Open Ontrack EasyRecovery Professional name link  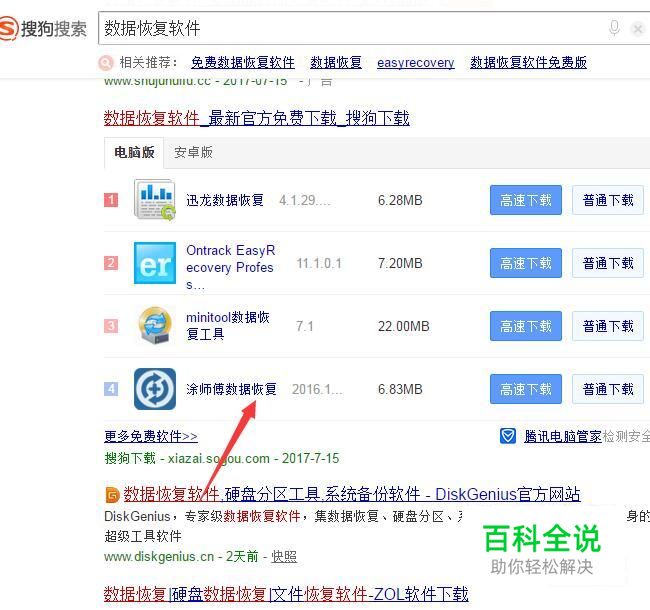(x=230, y=267)
